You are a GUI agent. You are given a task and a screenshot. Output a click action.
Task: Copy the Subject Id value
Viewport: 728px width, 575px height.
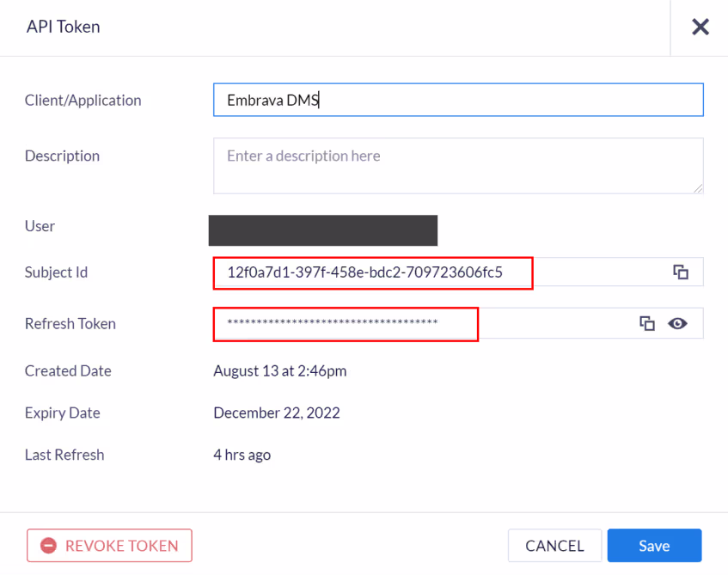click(x=681, y=272)
